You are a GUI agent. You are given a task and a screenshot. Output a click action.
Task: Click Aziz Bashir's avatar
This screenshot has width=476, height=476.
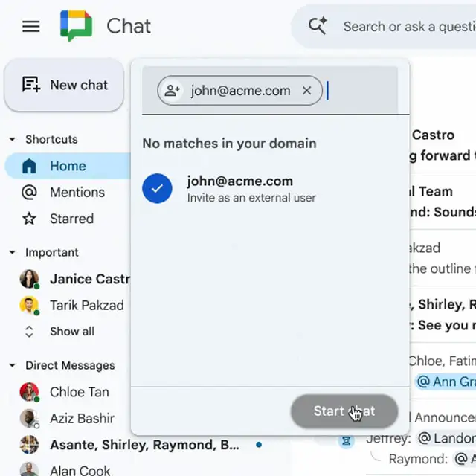(x=29, y=418)
